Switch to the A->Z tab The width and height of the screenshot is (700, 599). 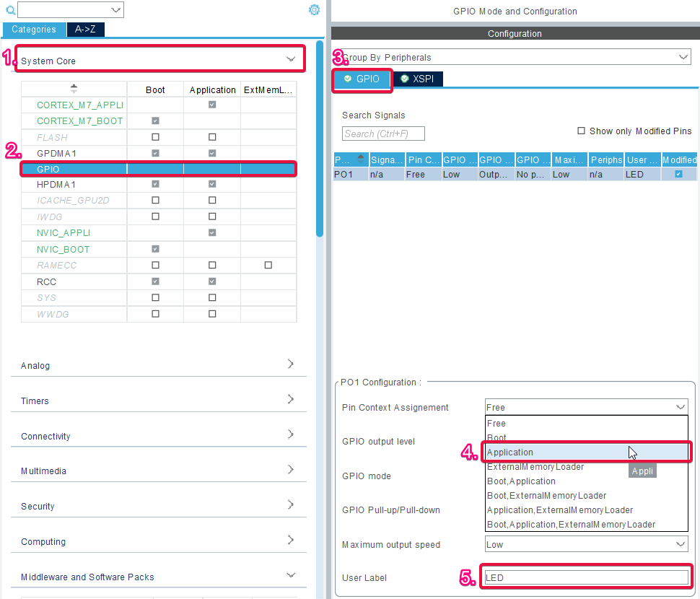click(85, 30)
